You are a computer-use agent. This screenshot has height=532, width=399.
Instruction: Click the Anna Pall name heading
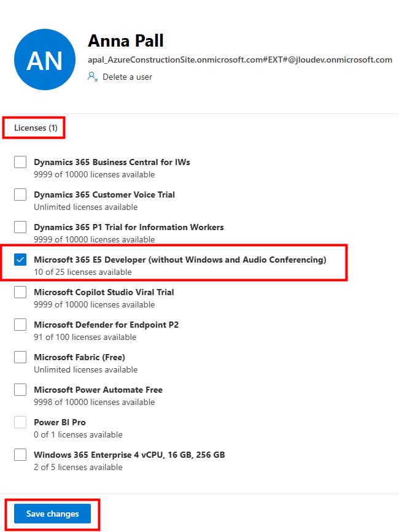[x=126, y=41]
